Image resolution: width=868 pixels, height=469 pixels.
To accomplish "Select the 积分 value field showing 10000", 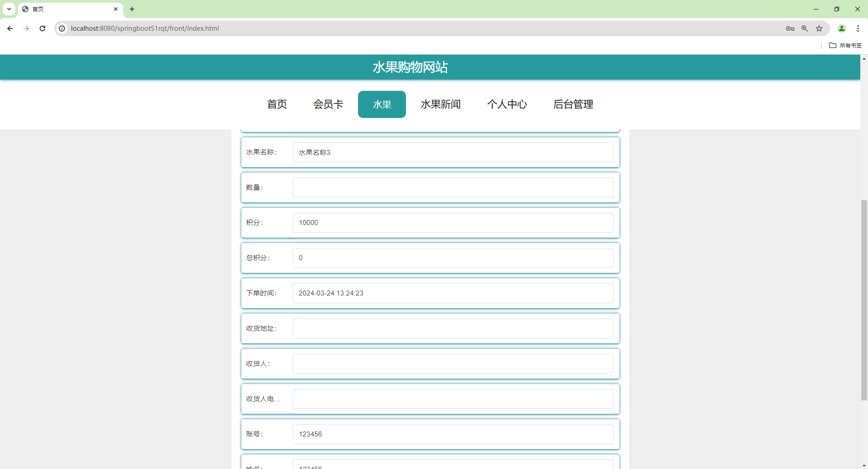I will (453, 222).
